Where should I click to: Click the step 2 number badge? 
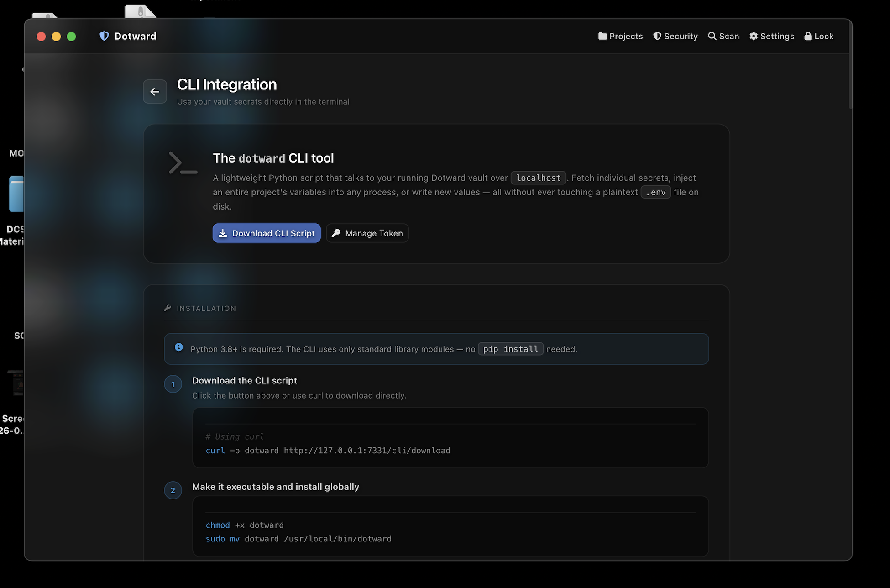pyautogui.click(x=173, y=490)
